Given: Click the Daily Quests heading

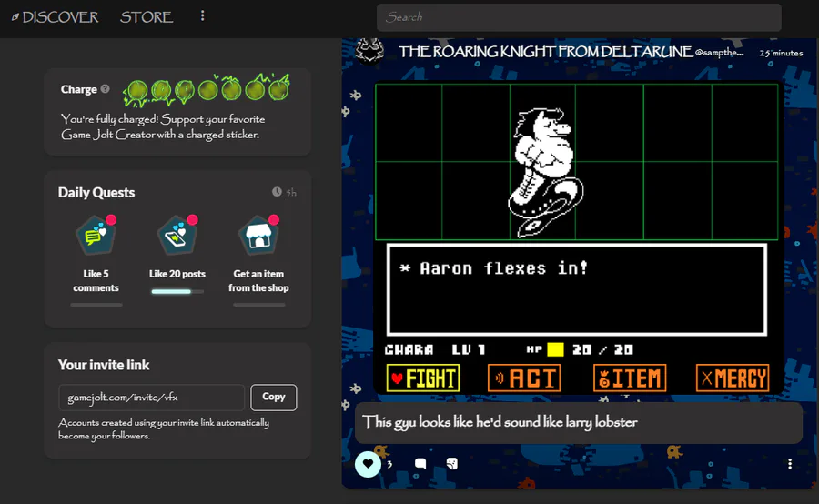Looking at the screenshot, I should point(96,193).
